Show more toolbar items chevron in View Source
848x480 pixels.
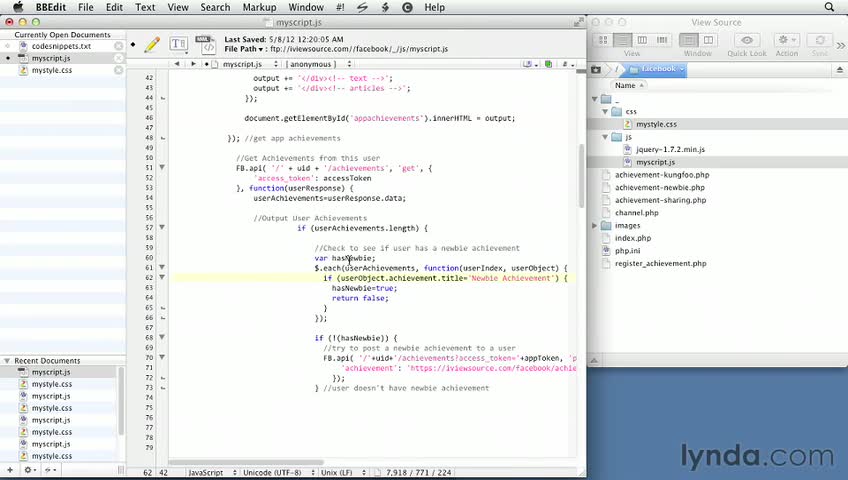[841, 45]
